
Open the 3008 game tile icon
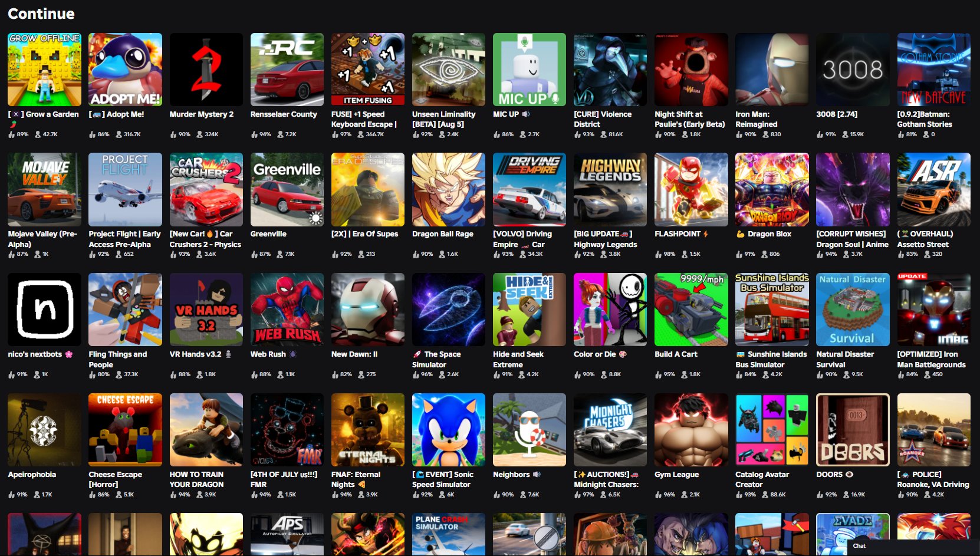[853, 70]
